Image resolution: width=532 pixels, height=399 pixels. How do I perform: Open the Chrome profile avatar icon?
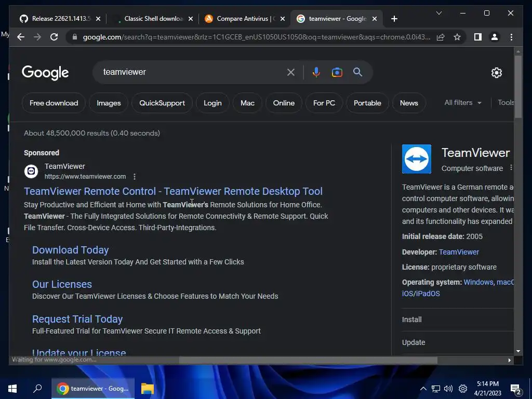point(495,37)
